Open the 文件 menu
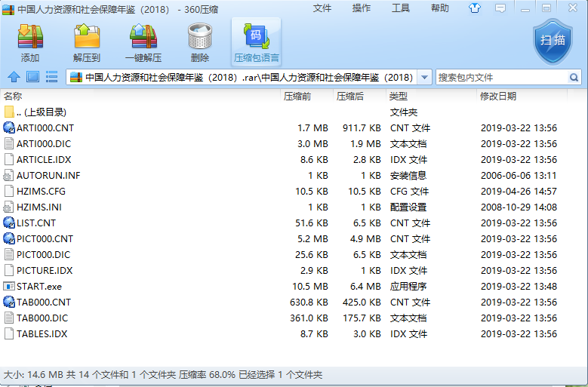Screen dimensions: 588x387 coord(322,8)
